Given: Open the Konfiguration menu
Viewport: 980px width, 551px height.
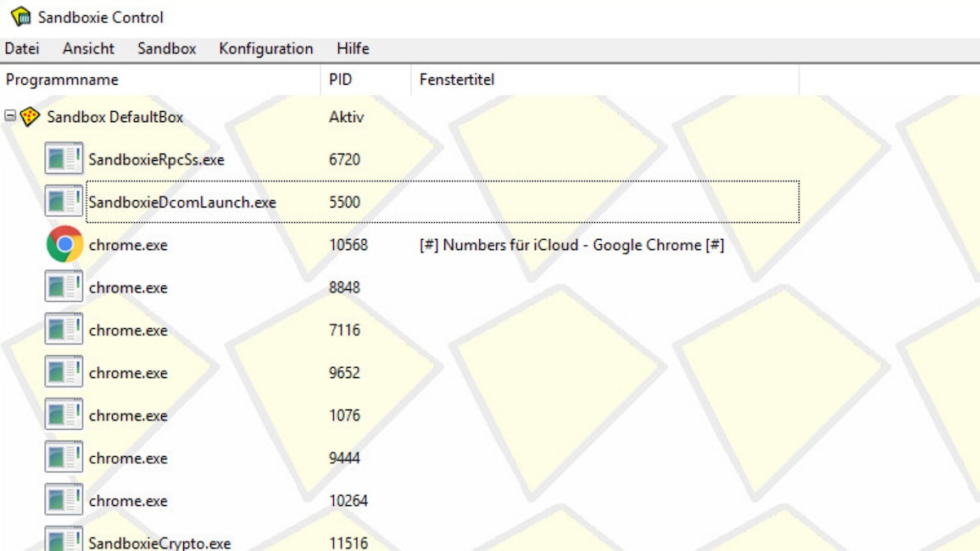Looking at the screenshot, I should click(266, 49).
